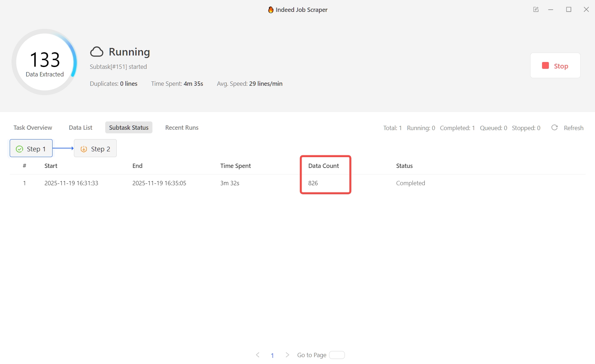Image resolution: width=595 pixels, height=364 pixels.
Task: Select the subtask row showing Completed status
Action: click(x=410, y=183)
